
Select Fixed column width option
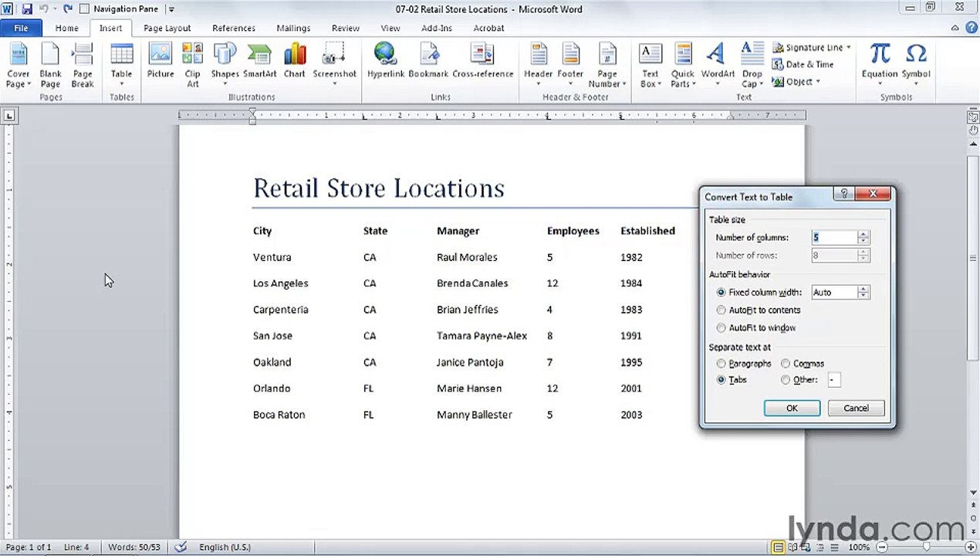(721, 293)
